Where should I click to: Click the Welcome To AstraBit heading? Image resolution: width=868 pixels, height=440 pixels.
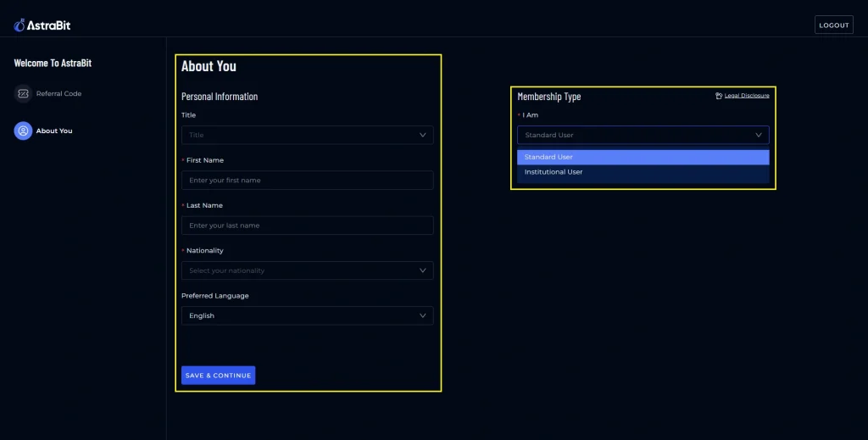[x=53, y=63]
